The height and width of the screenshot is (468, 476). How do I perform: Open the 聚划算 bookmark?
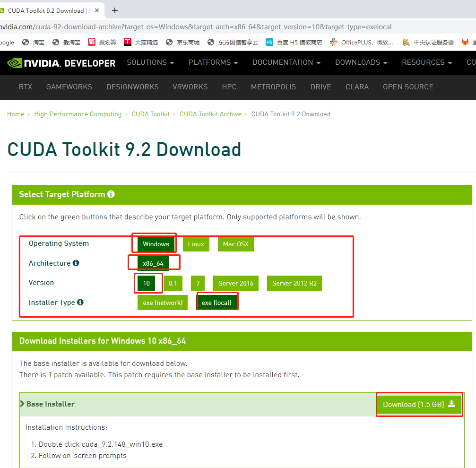click(x=102, y=42)
